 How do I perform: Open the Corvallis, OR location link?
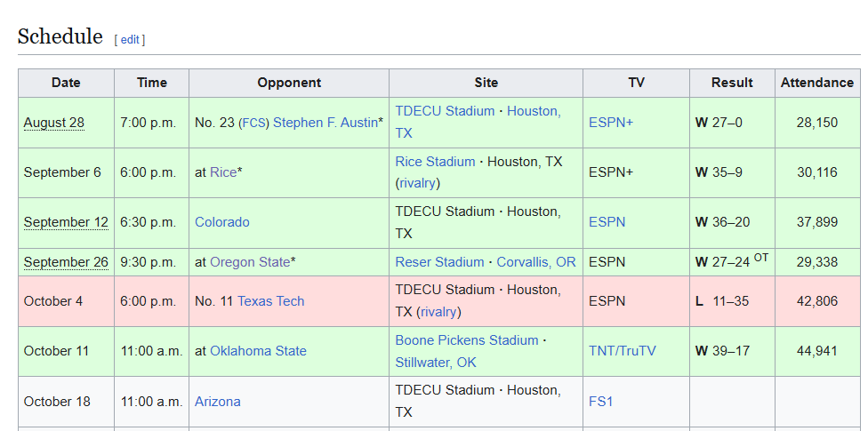point(535,262)
